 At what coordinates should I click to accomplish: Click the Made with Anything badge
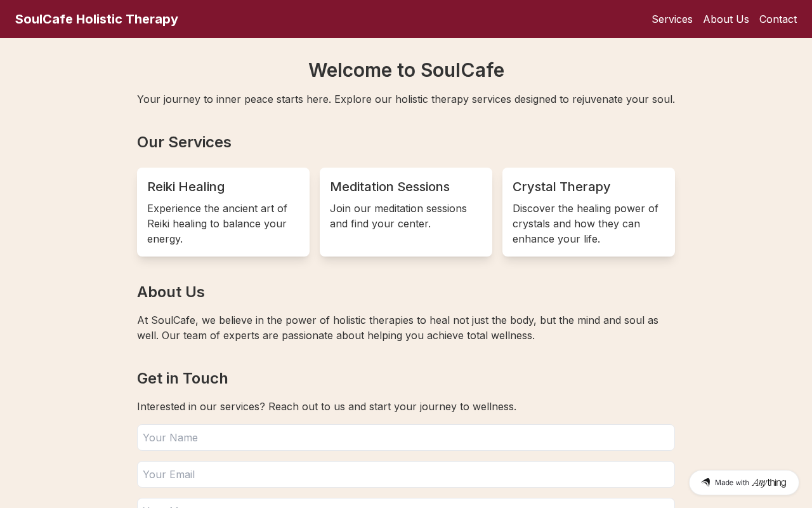click(743, 483)
